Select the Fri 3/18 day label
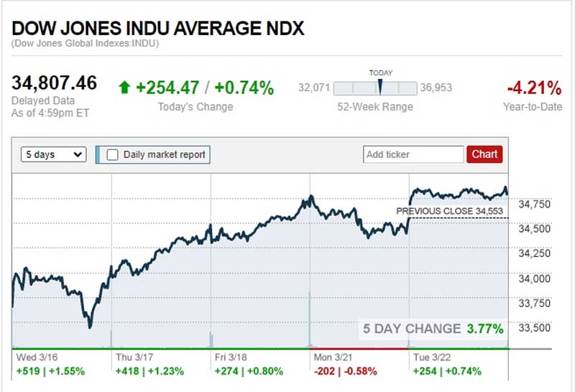This screenshot has height=392, width=575. point(230,356)
